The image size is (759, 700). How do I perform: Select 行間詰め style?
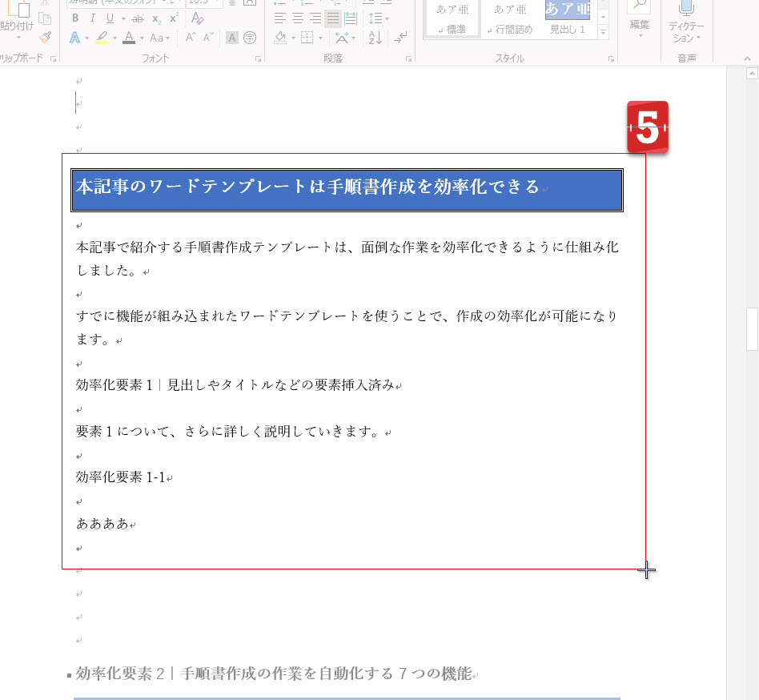(x=510, y=18)
